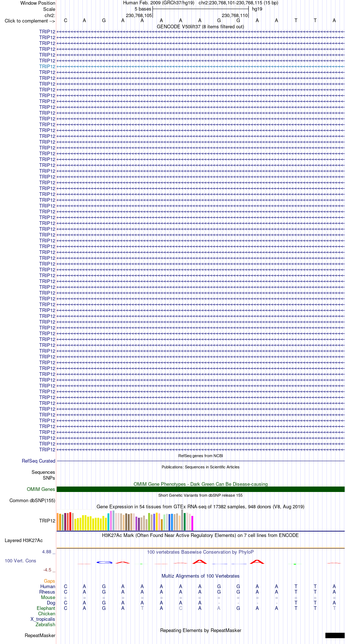This screenshot has height=644, width=345.
Task: Click the light-blue highlighted TRIP12 transcript label
Action: pos(47,66)
